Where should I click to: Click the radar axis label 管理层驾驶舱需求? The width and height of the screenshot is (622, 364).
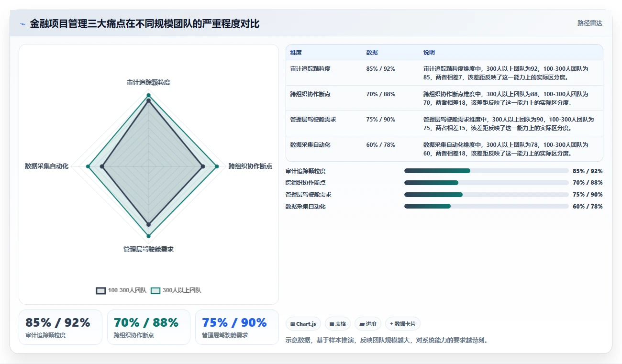point(148,249)
